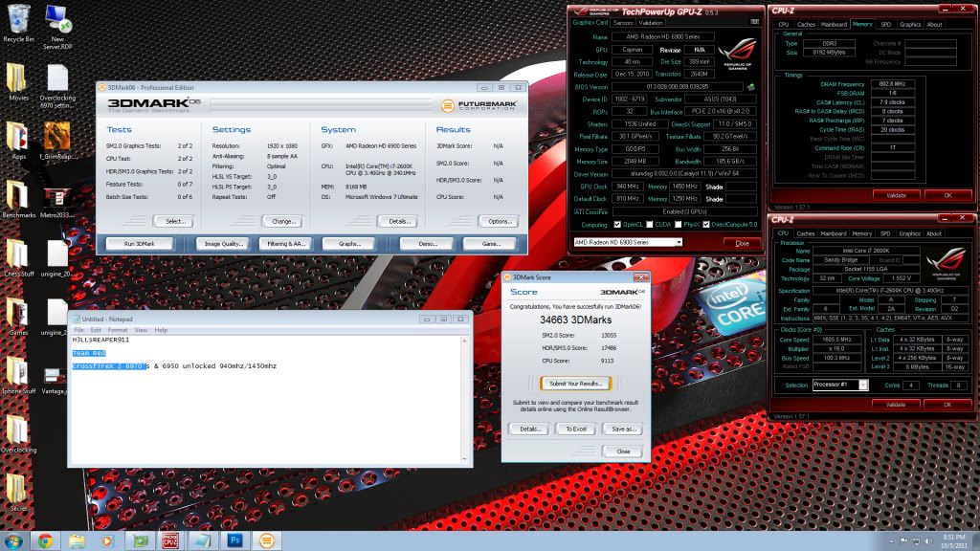Open the Help menu in Notepad
This screenshot has height=551, width=980.
(x=161, y=330)
